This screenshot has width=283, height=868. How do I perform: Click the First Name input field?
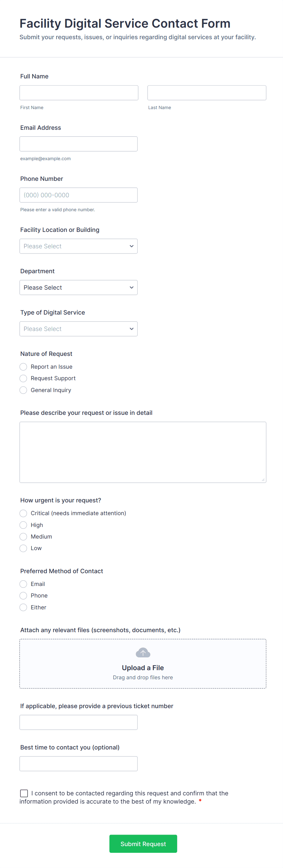click(x=79, y=92)
